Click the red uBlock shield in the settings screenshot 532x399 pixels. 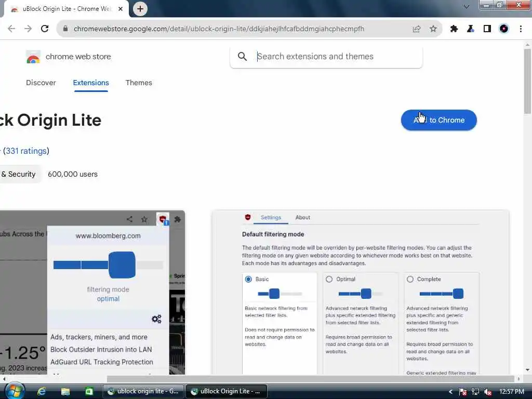[x=248, y=217]
